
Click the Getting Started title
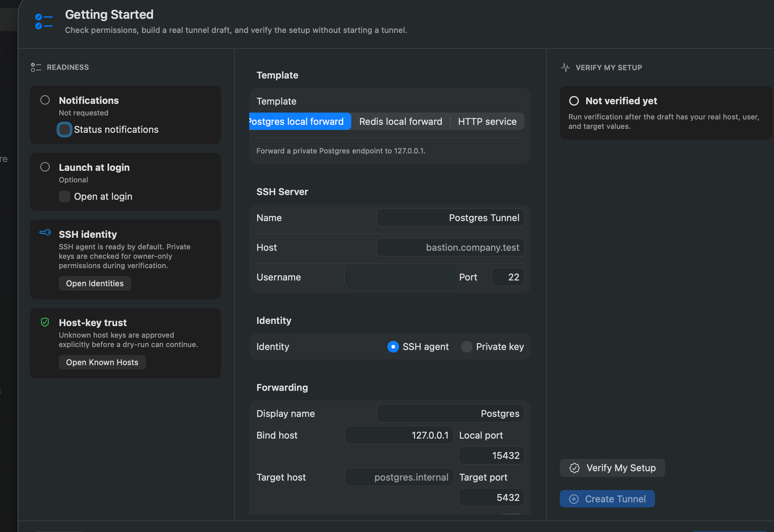pos(109,15)
